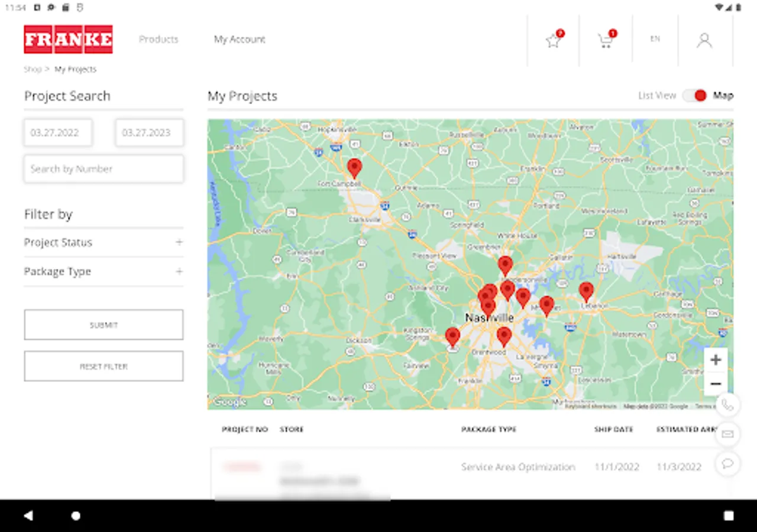757x532 pixels.
Task: Click the List View label
Action: (657, 95)
